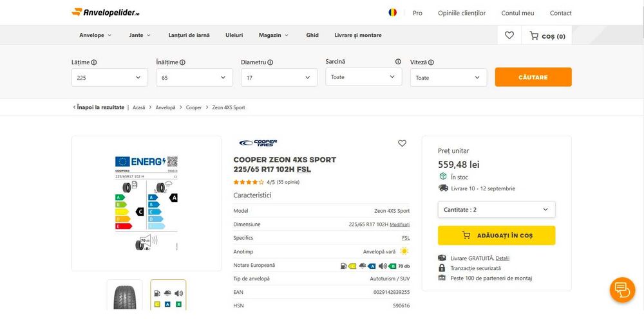Select the tire photo thumbnail

tap(125, 296)
